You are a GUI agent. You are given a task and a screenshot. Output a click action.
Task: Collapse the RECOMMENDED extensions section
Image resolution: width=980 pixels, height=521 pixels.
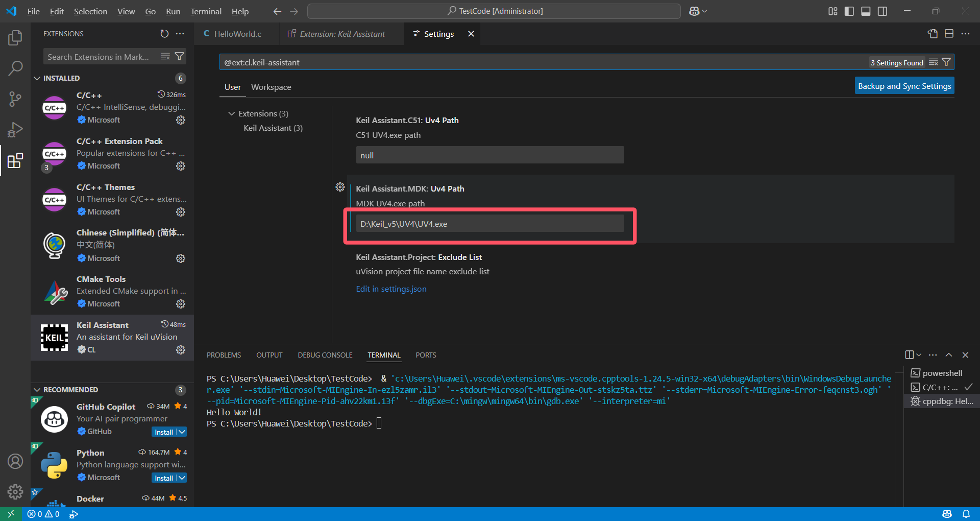click(x=37, y=390)
